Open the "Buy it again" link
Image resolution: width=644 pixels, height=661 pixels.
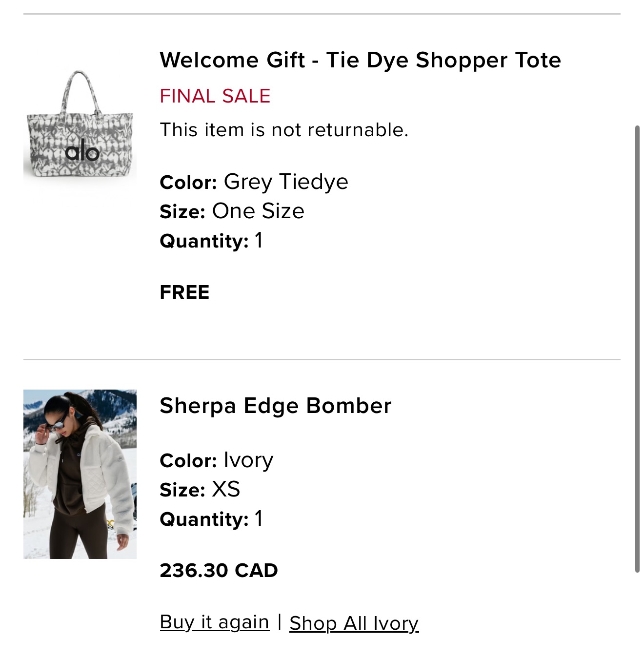[x=214, y=621]
